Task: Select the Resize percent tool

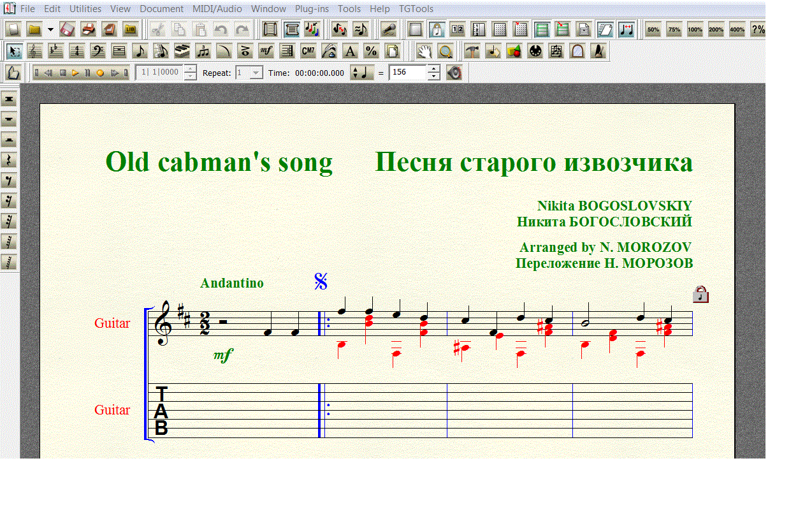Action: pyautogui.click(x=371, y=51)
